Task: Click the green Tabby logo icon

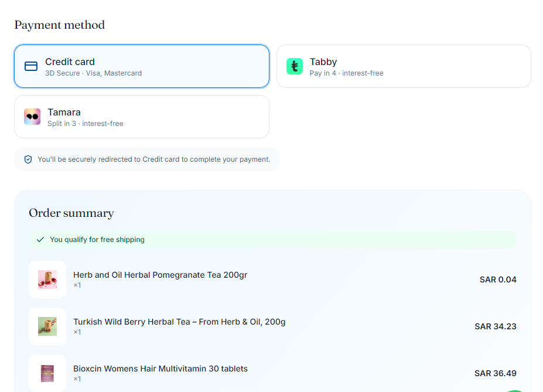Action: tap(295, 66)
